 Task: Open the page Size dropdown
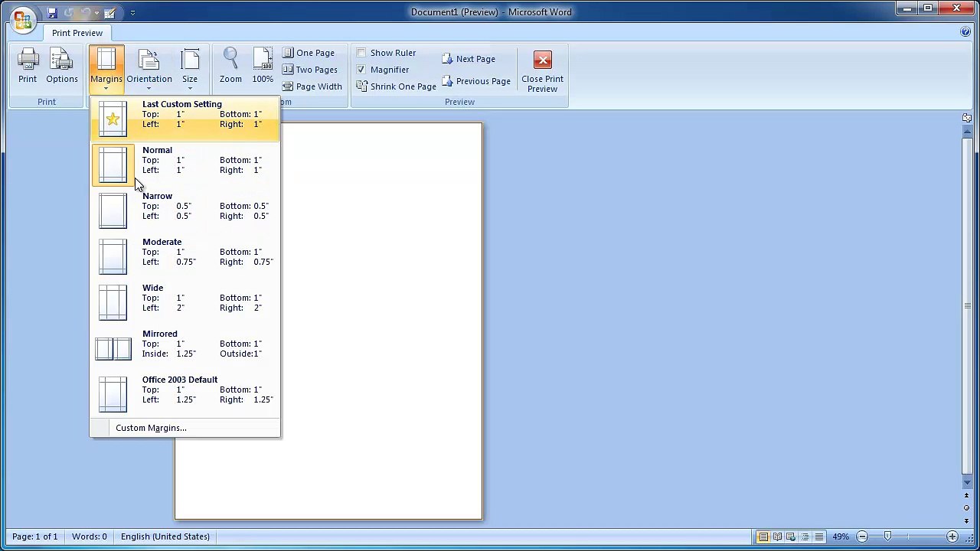coord(190,68)
